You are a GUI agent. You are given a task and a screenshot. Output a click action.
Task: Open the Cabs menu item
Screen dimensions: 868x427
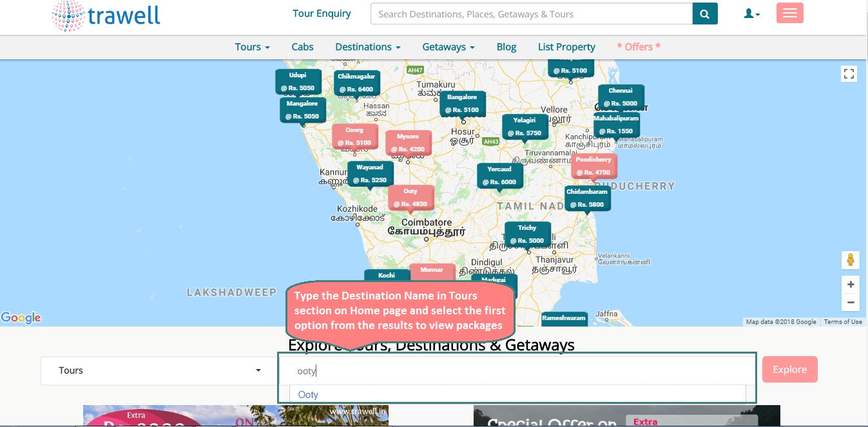(302, 46)
